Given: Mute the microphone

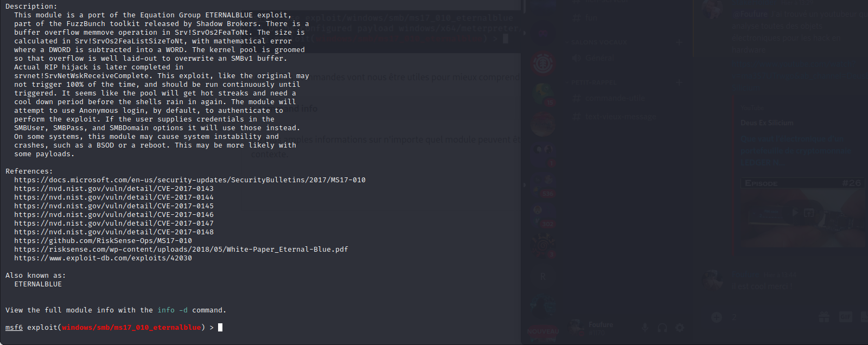Looking at the screenshot, I should click(x=645, y=328).
